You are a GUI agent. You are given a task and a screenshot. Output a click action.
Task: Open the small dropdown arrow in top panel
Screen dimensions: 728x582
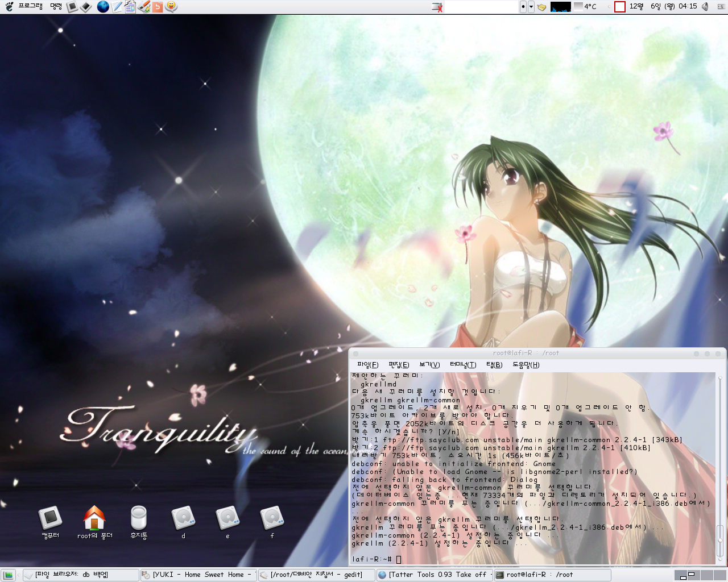click(x=531, y=7)
